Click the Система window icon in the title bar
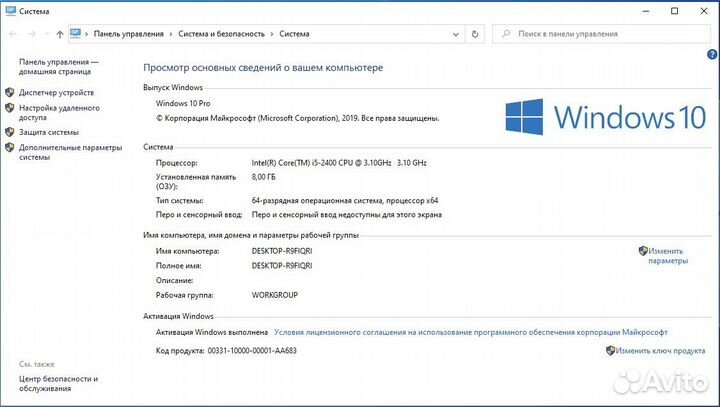Screen dimensions: 720x407 click(9, 10)
